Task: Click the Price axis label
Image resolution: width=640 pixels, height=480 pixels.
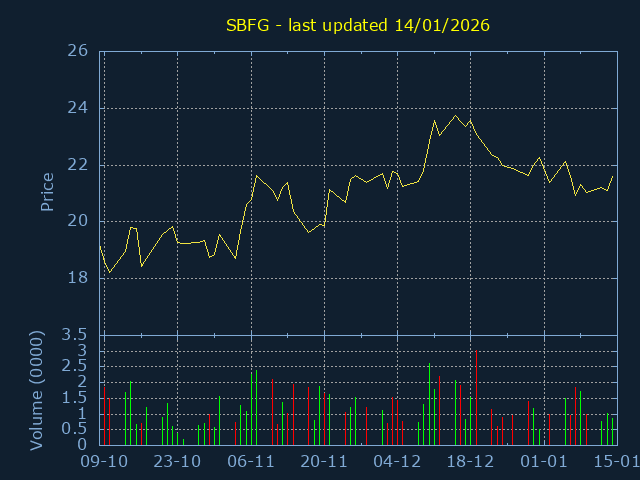Action: point(47,192)
